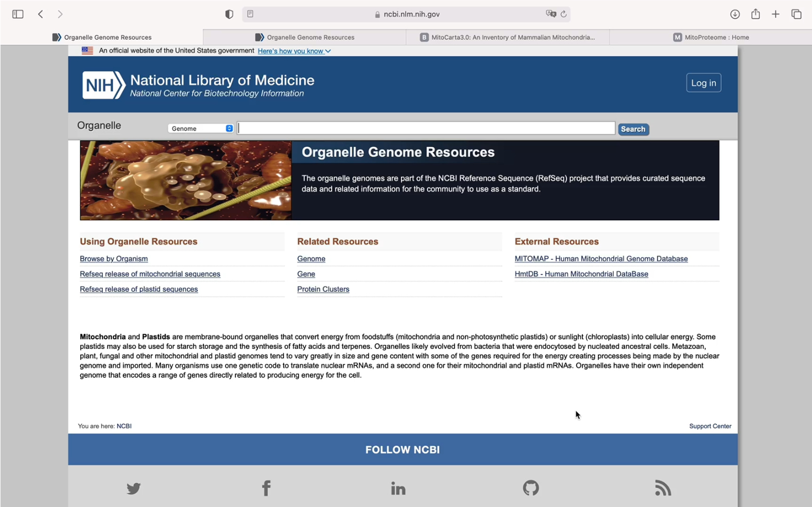This screenshot has width=812, height=507.
Task: Open NCBI Facebook icon
Action: (x=266, y=488)
